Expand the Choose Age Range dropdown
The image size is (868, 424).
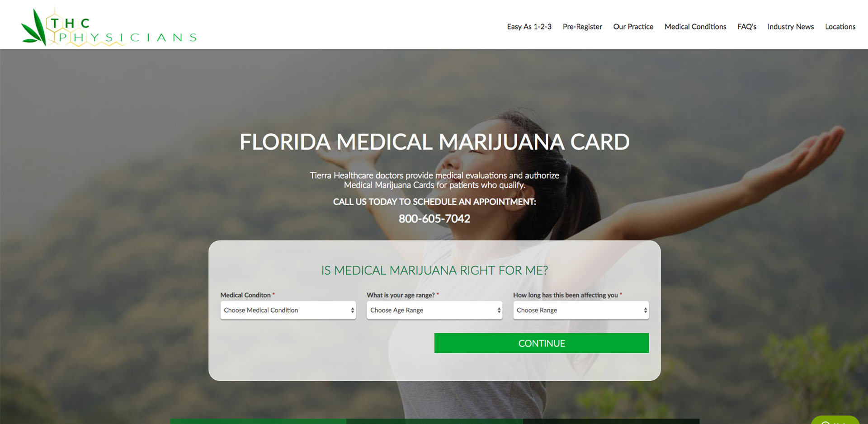click(x=434, y=310)
